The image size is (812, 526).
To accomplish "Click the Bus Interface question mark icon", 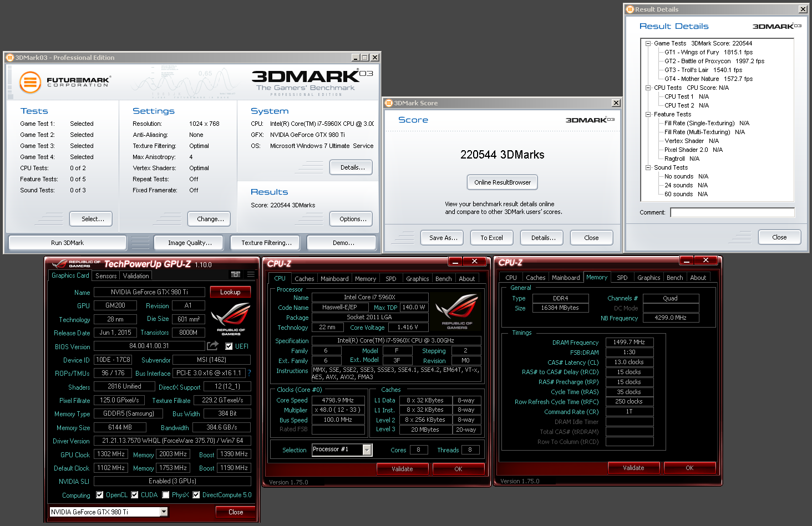I will pos(249,373).
